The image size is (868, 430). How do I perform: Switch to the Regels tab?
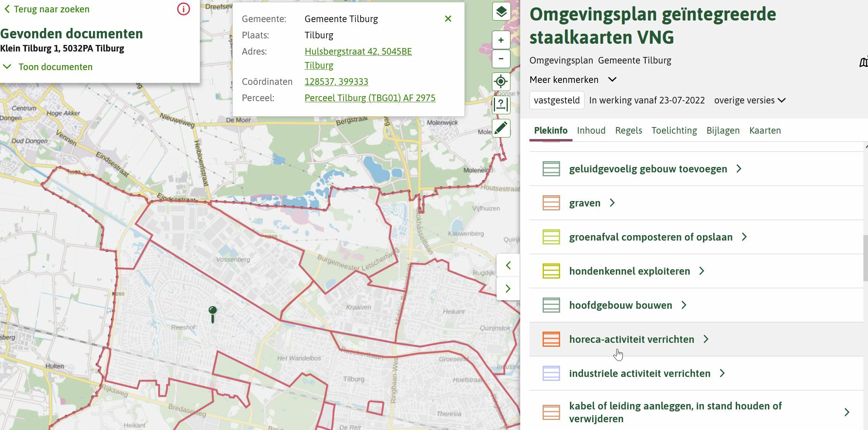point(629,131)
